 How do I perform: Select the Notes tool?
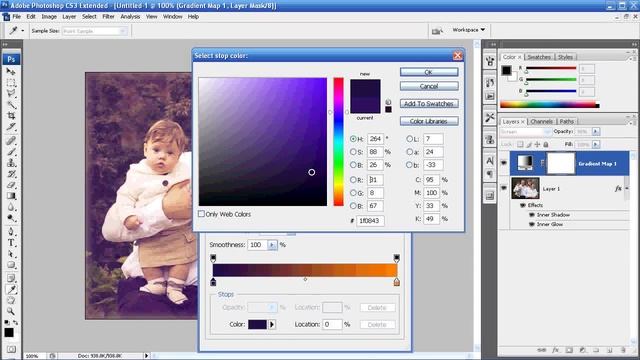point(11,279)
